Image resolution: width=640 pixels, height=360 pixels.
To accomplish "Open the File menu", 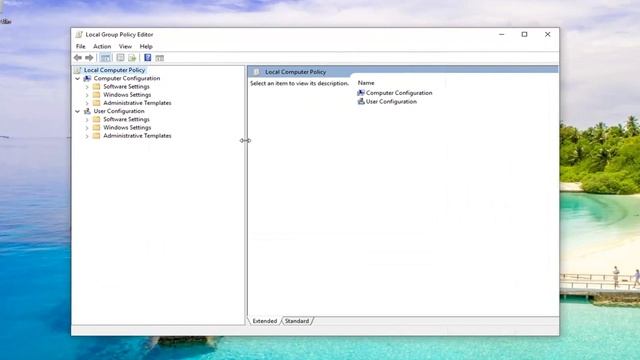I will pos(81,47).
